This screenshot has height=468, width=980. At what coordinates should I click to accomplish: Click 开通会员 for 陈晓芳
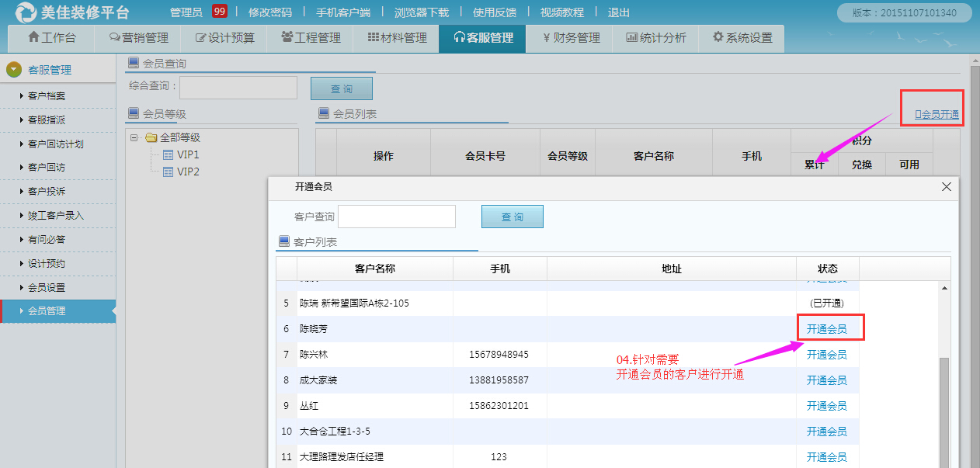pyautogui.click(x=826, y=329)
